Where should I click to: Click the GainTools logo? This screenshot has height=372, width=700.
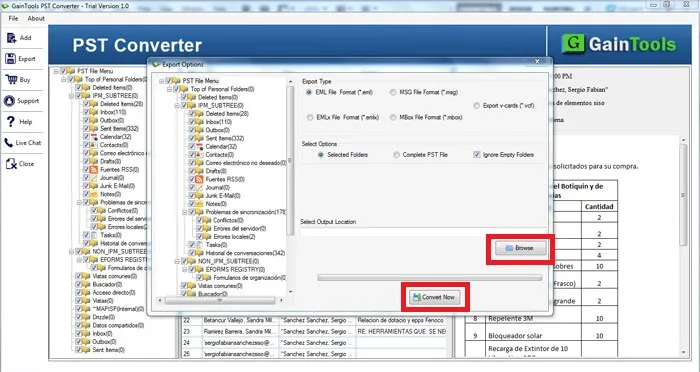click(x=618, y=44)
